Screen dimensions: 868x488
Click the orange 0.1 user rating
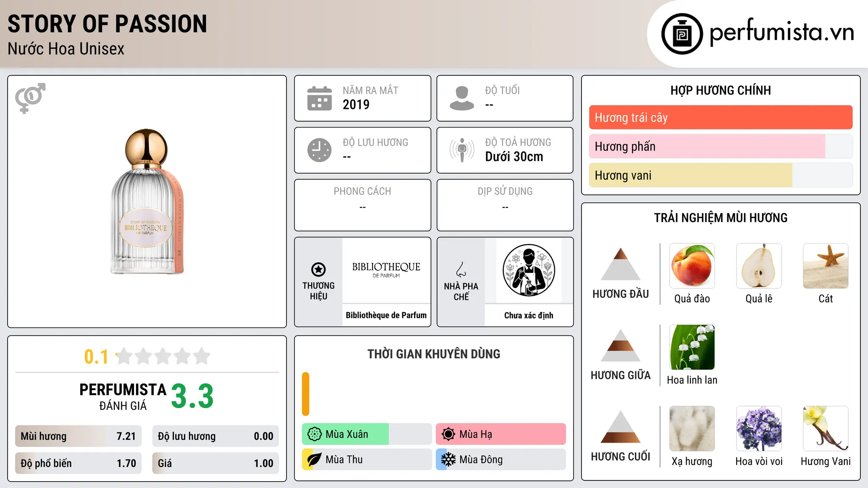(x=96, y=357)
